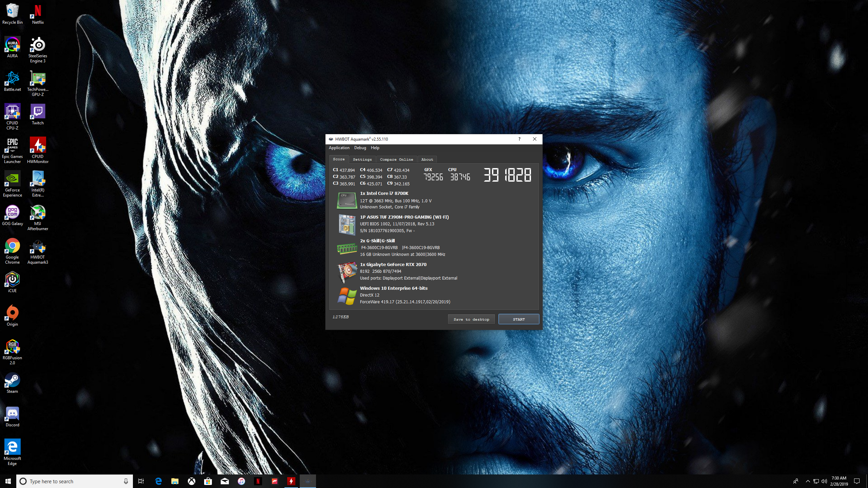Select the Discord desktop icon
The width and height of the screenshot is (868, 488).
(13, 416)
